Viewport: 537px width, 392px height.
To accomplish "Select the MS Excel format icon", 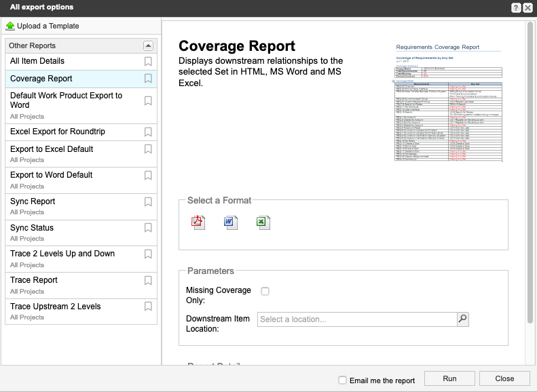I will point(263,222).
